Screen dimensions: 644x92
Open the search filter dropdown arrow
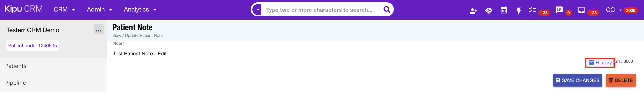[258, 10]
